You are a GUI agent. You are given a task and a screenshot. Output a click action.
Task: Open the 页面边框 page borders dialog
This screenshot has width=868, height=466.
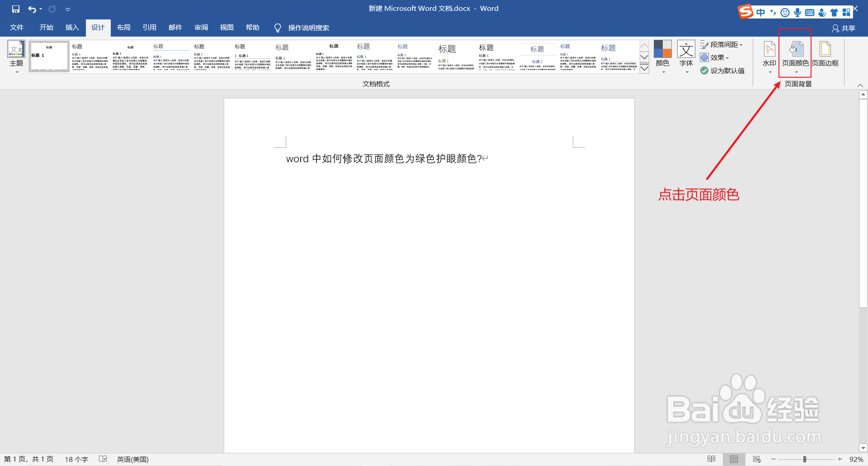click(x=825, y=54)
